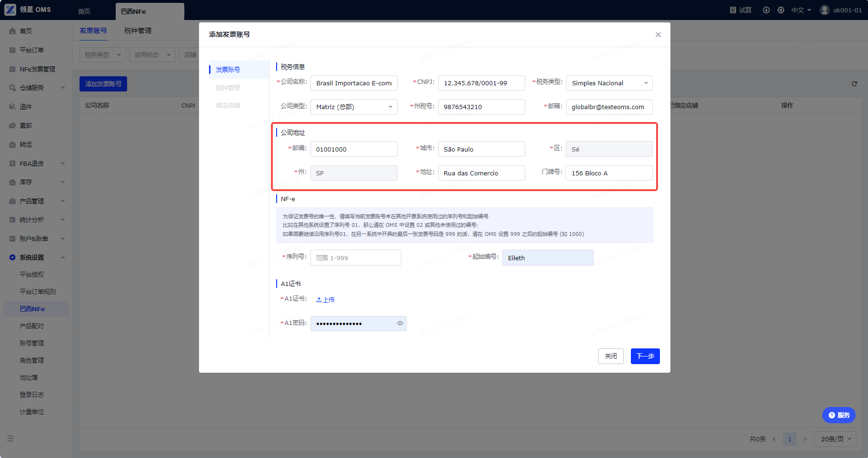Viewport: 868px width, 458px height.
Task: Click the 平台订单 sidebar icon
Action: click(12, 50)
